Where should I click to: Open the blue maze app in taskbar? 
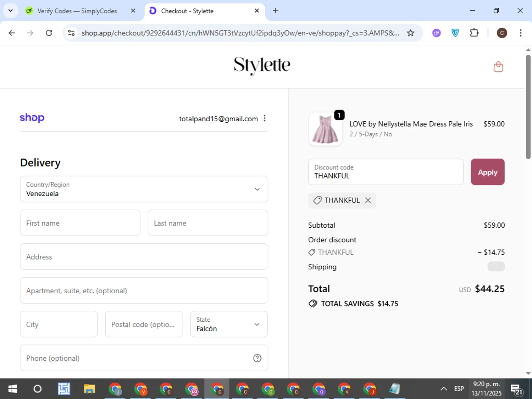click(x=64, y=389)
